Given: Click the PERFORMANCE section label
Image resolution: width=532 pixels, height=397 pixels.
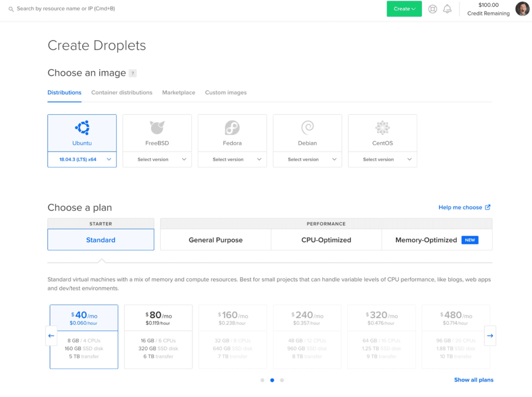Looking at the screenshot, I should tap(326, 224).
